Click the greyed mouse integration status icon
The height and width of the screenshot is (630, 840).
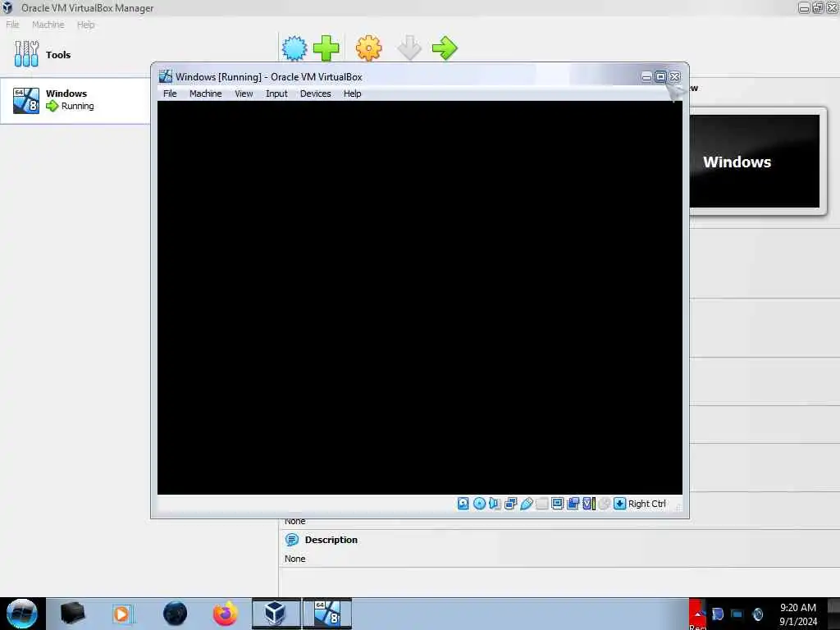(605, 503)
